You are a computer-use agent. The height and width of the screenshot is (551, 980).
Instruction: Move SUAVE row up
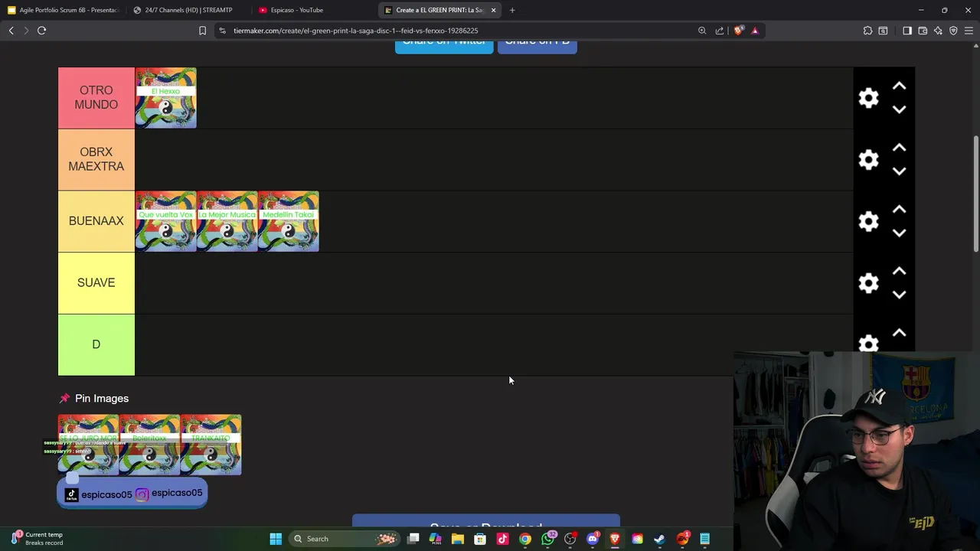click(899, 272)
